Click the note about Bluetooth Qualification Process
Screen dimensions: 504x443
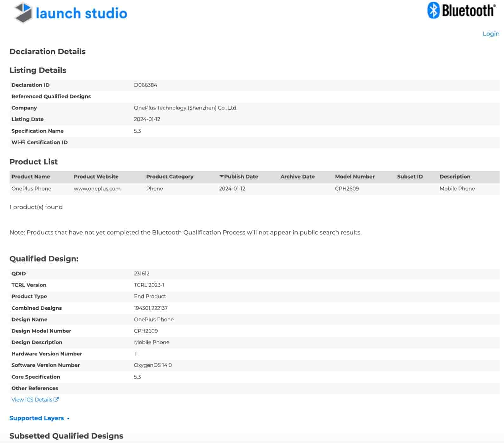click(185, 232)
